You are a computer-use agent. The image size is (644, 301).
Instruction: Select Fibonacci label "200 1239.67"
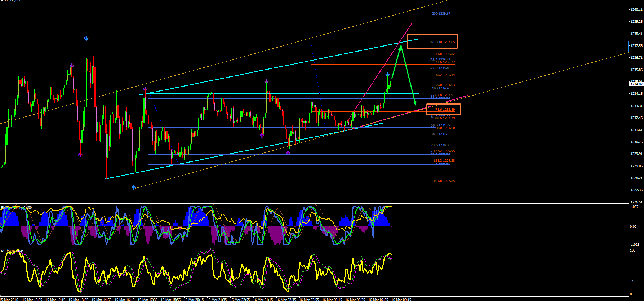441,14
